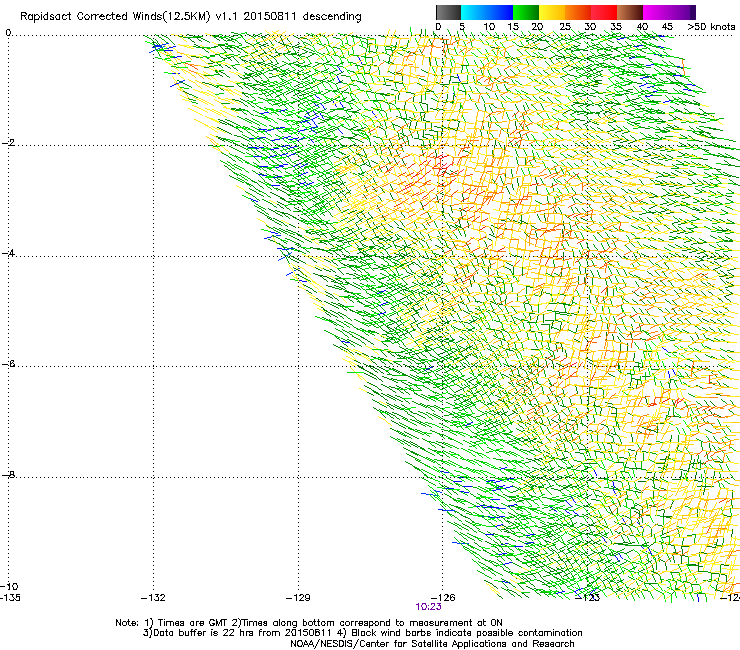Select the brown 35–40 knots legend segment
Screen dimensions: 740x650
(x=630, y=12)
